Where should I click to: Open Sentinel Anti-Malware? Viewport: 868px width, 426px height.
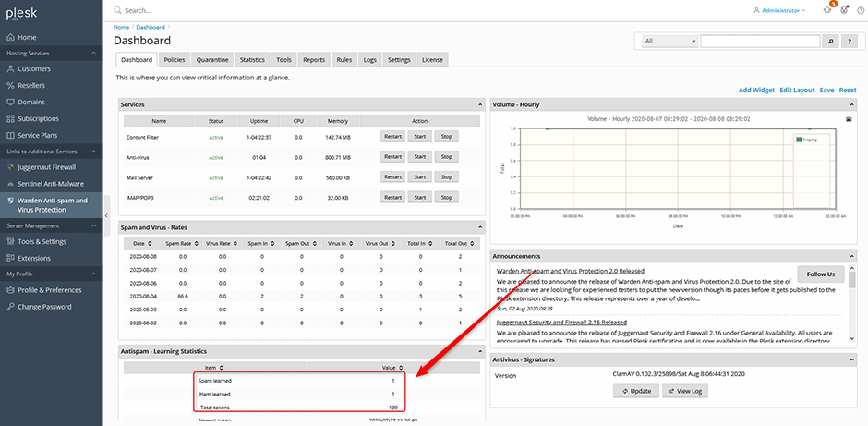[51, 183]
